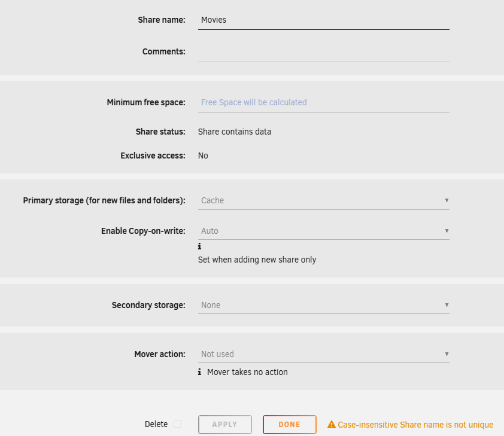504x436 pixels.
Task: Click 'Mover takes no action' text
Action: pyautogui.click(x=247, y=372)
